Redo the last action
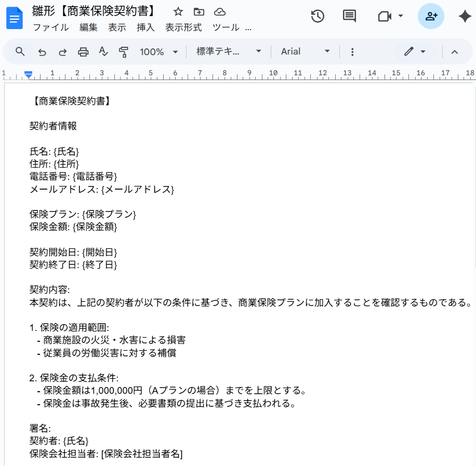 click(62, 52)
